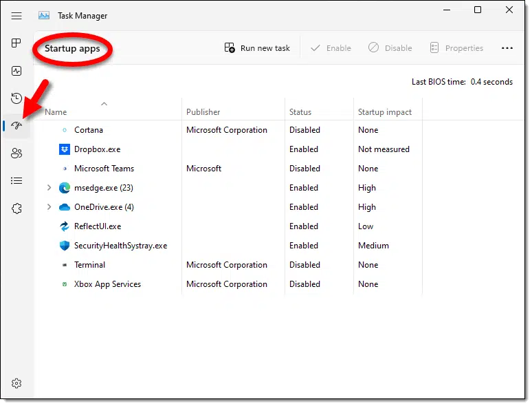Open Task Manager settings gear
The width and height of the screenshot is (532, 406).
(16, 383)
